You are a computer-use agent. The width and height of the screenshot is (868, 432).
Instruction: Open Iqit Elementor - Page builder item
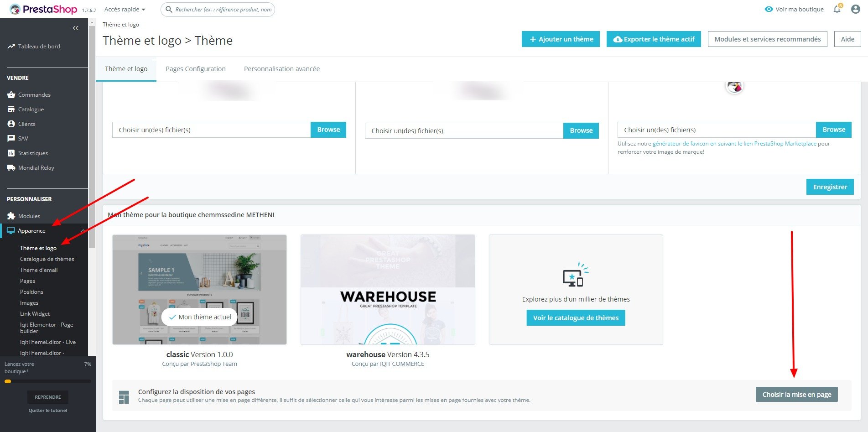(x=47, y=328)
